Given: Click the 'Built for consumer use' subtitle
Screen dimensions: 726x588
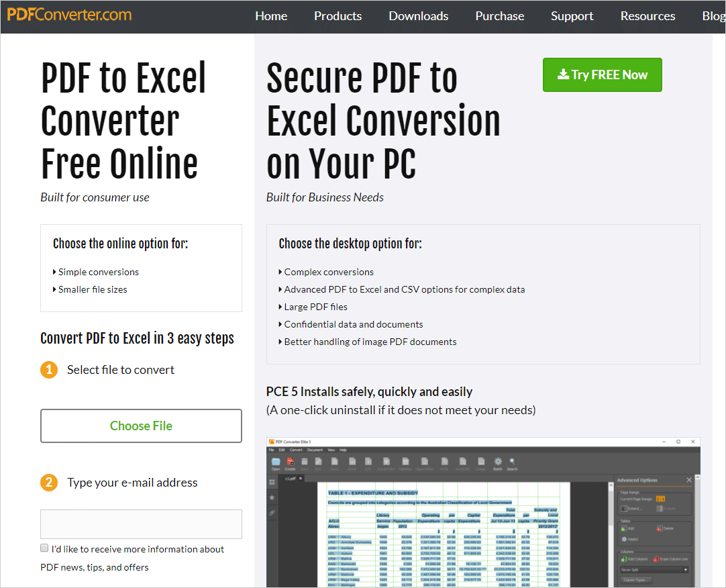Looking at the screenshot, I should point(95,197).
